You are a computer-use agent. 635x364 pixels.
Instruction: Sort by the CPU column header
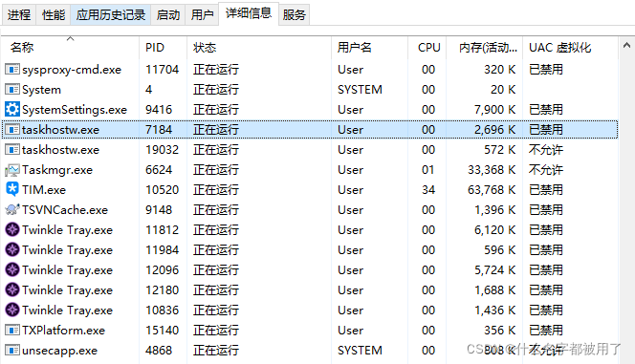coord(427,48)
